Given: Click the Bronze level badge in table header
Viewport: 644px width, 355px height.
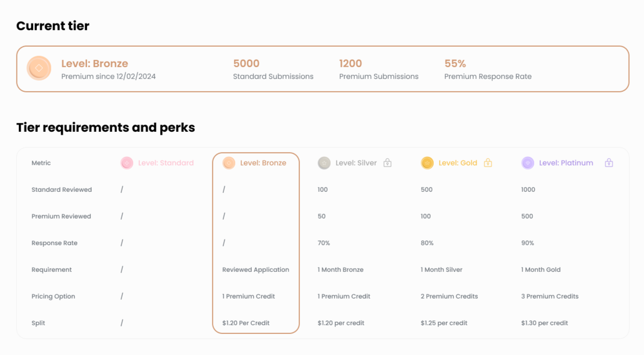Looking at the screenshot, I should tap(229, 163).
